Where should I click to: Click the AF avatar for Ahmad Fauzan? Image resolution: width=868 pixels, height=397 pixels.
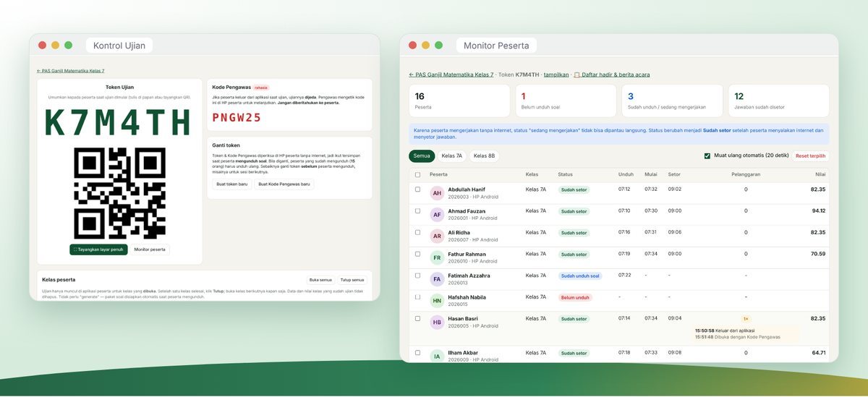tap(437, 215)
